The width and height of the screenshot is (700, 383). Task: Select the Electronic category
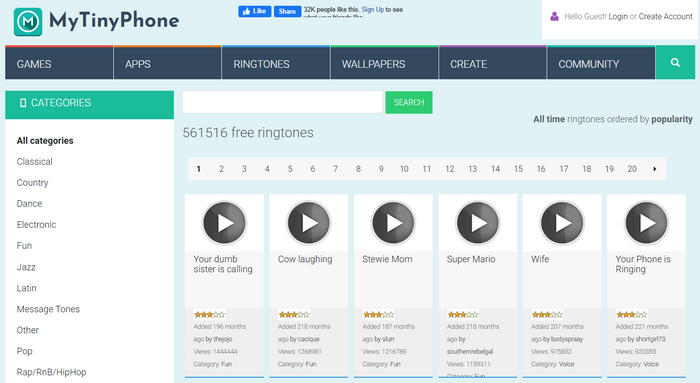click(36, 225)
